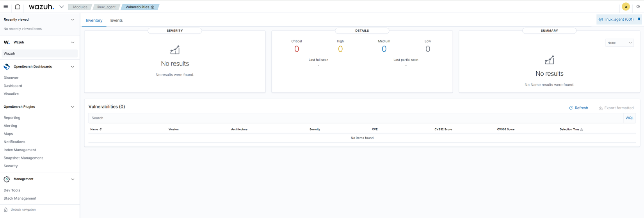Toggle the hamburger navigation menu
The height and width of the screenshot is (218, 644).
pyautogui.click(x=5, y=7)
